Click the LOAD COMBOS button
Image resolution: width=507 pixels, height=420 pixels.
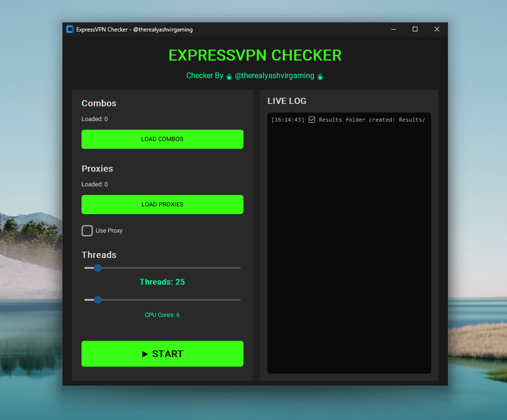pyautogui.click(x=162, y=139)
